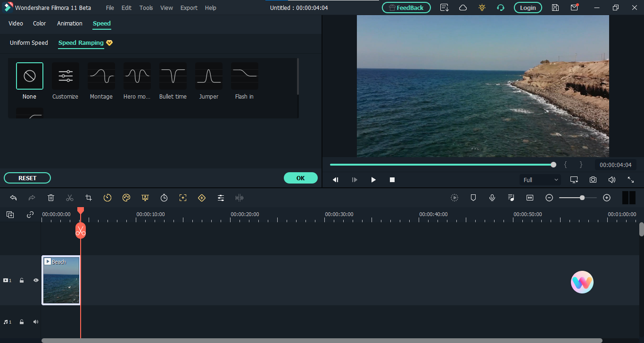The height and width of the screenshot is (343, 644).
Task: Toggle lock on video track 1
Action: (22, 280)
